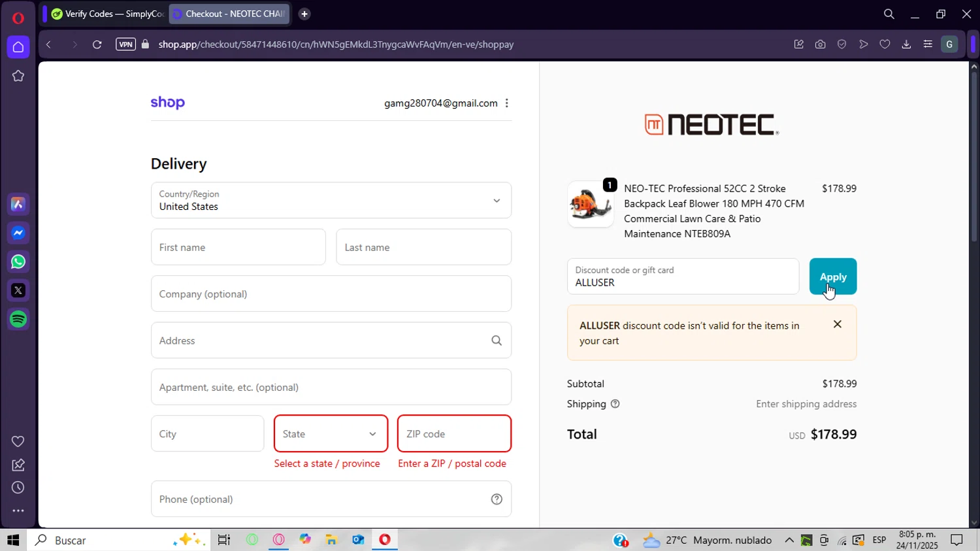980x551 pixels.
Task: Open Outlook from taskbar
Action: 358,540
